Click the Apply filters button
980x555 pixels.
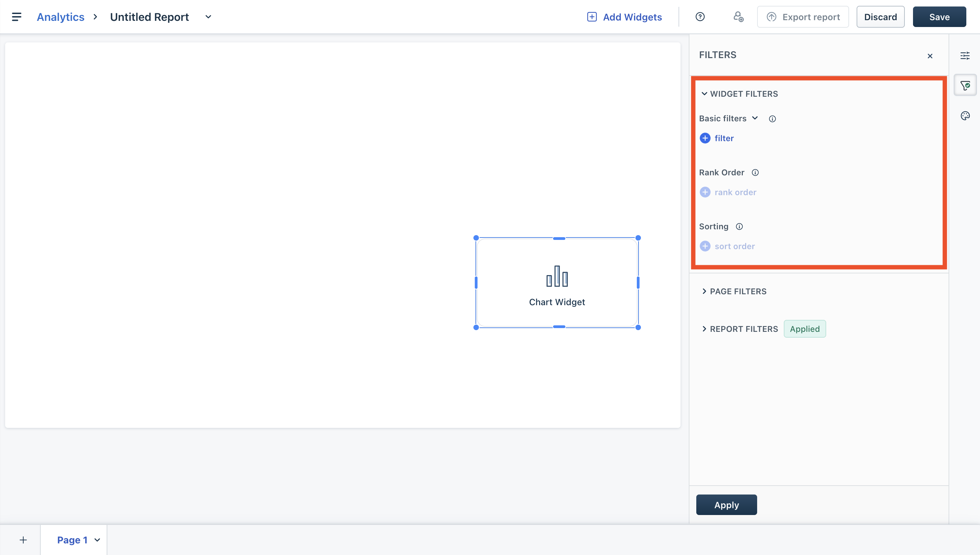pyautogui.click(x=726, y=505)
